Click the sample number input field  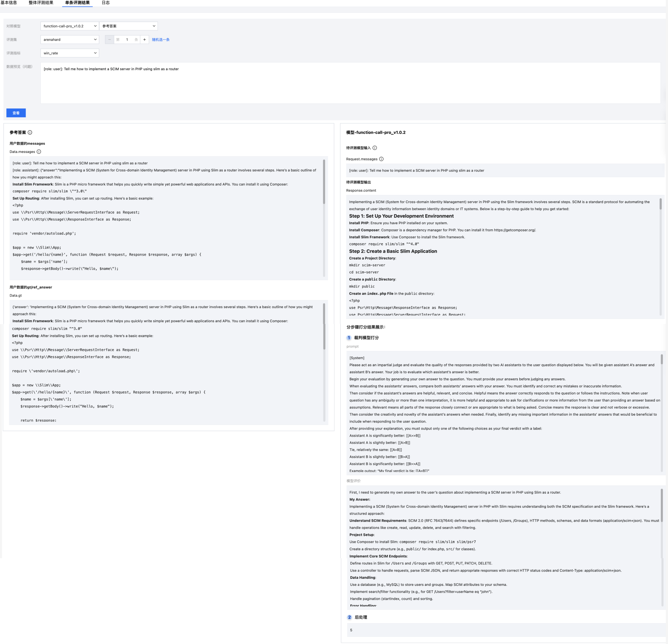[x=127, y=39]
